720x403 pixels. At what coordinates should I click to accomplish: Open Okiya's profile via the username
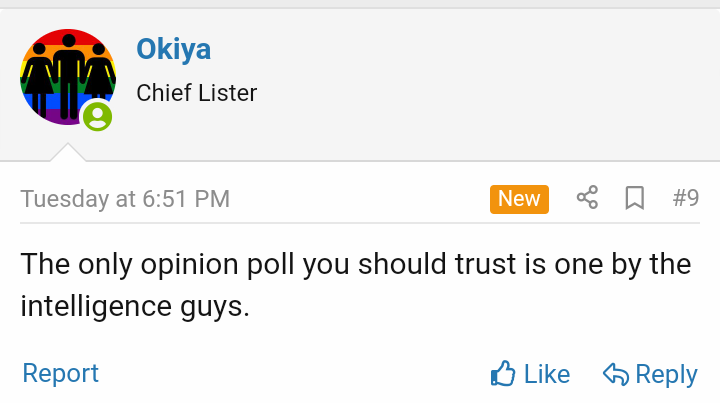coord(173,49)
